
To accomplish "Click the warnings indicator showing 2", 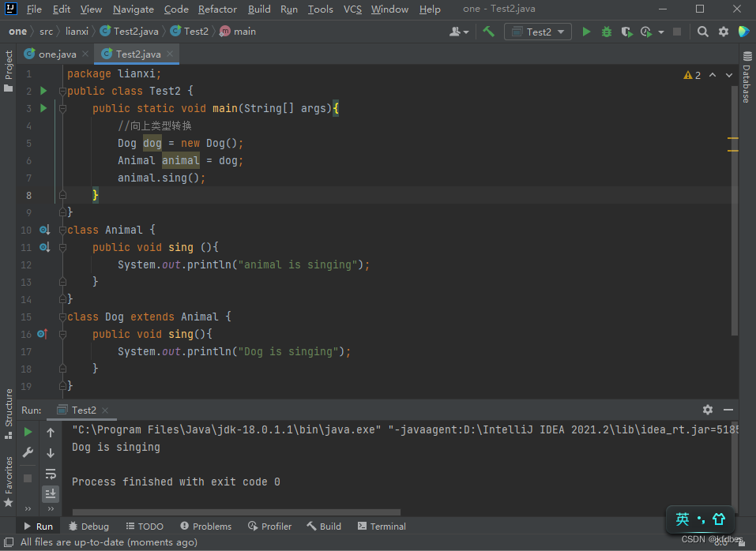I will pyautogui.click(x=693, y=75).
